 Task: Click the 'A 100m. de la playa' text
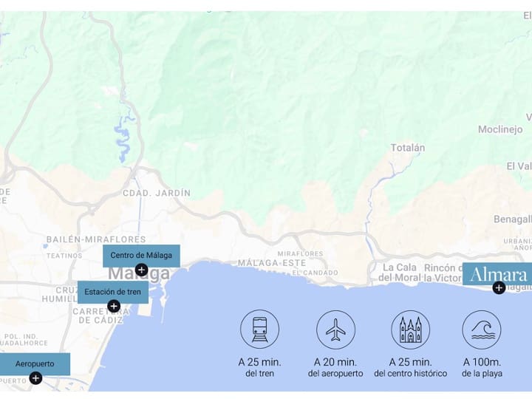(x=482, y=367)
